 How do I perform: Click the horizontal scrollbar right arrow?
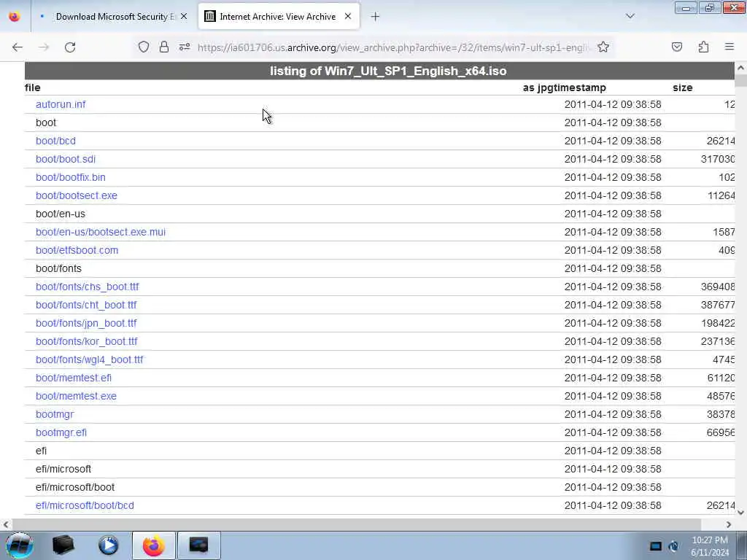pyautogui.click(x=729, y=525)
